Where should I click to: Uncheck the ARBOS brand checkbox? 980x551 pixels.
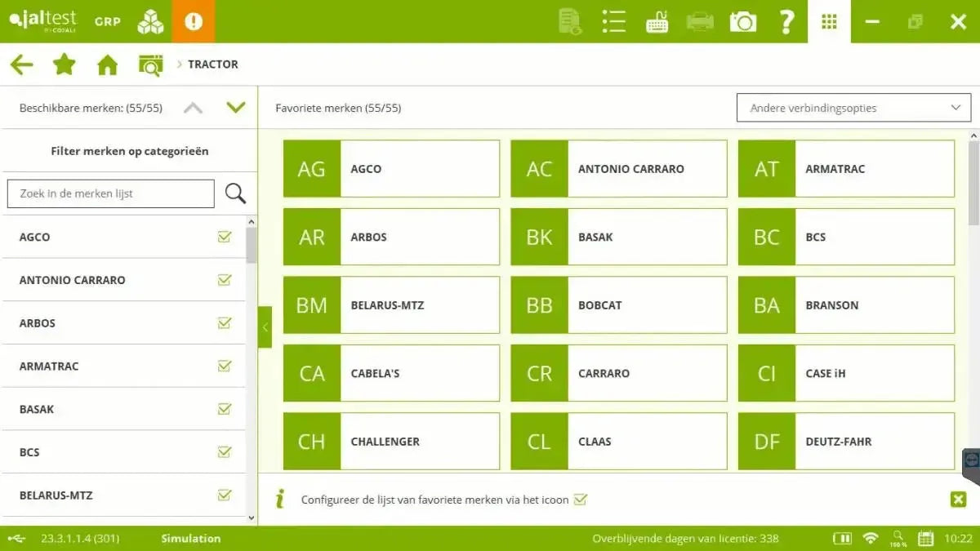pyautogui.click(x=224, y=322)
